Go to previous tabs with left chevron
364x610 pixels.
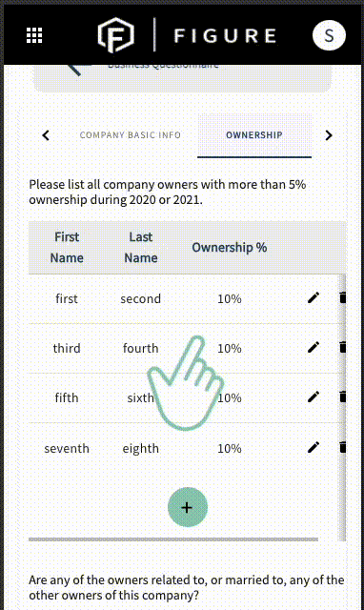pyautogui.click(x=46, y=135)
